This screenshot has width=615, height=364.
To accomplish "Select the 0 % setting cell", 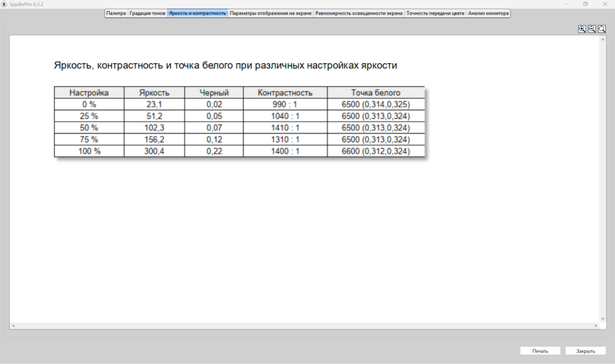I will (x=89, y=105).
